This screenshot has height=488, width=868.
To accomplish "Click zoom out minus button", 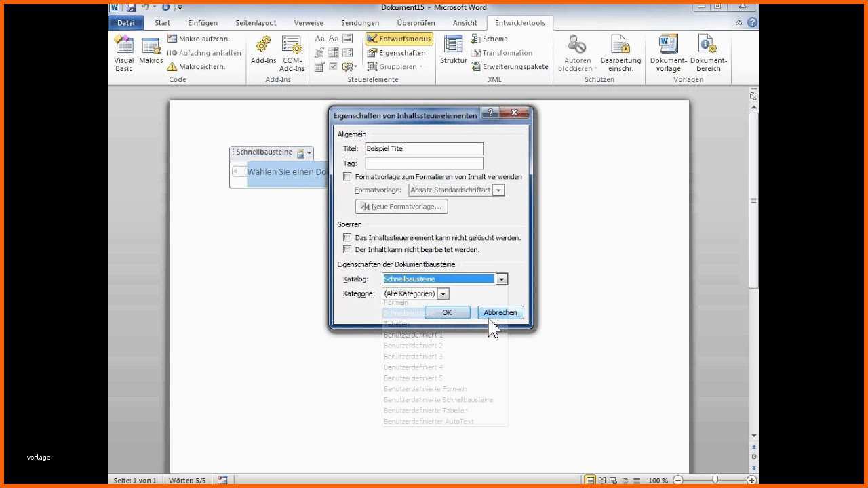I will click(x=677, y=480).
